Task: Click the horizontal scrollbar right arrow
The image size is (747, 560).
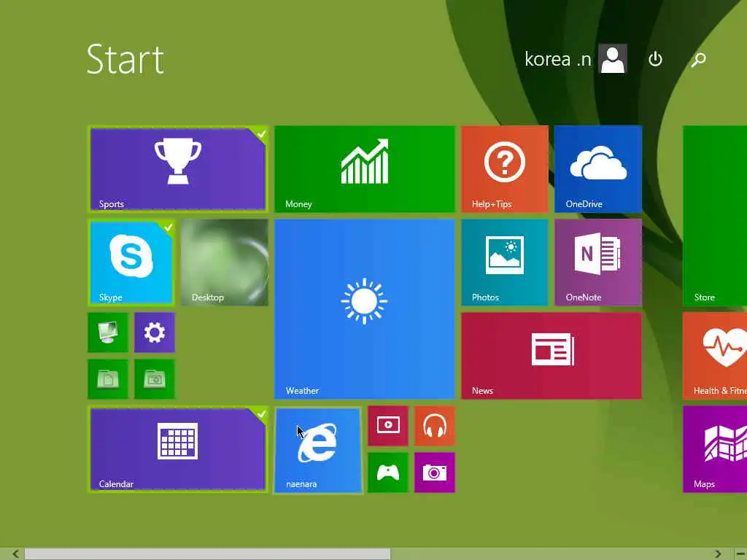Action: pos(718,554)
